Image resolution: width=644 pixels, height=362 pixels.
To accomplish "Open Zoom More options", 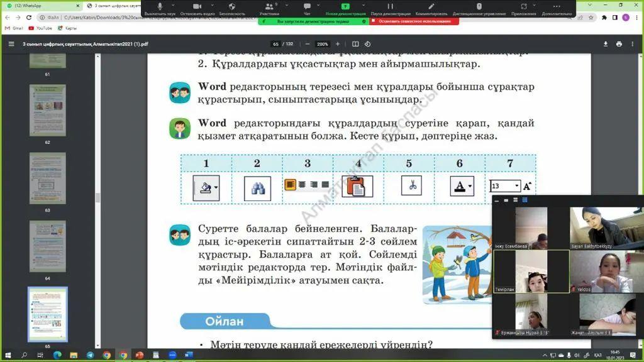I will coord(557,9).
